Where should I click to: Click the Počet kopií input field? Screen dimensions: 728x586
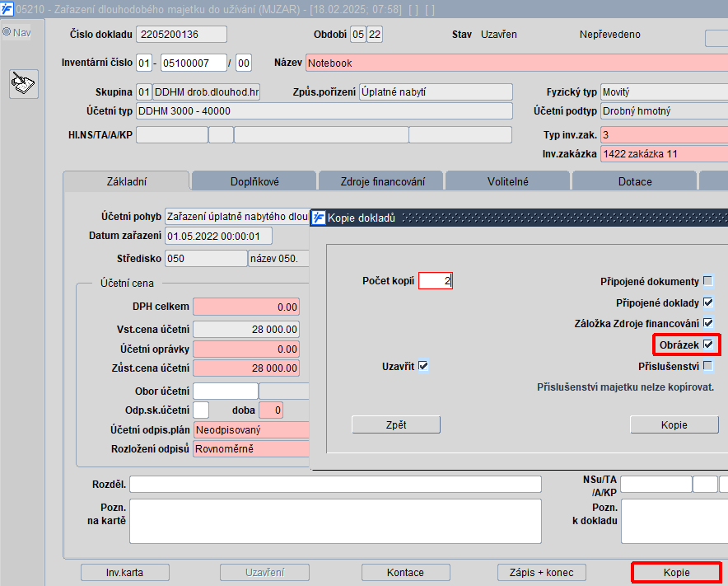[x=436, y=281]
